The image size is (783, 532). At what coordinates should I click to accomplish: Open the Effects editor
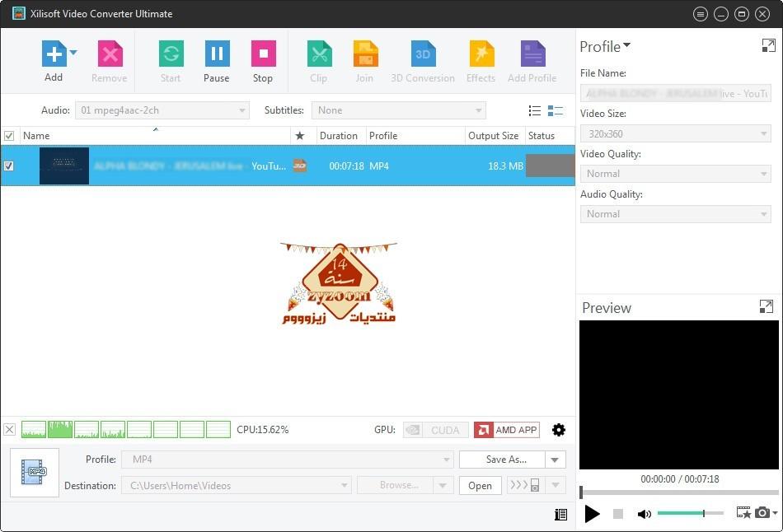481,54
